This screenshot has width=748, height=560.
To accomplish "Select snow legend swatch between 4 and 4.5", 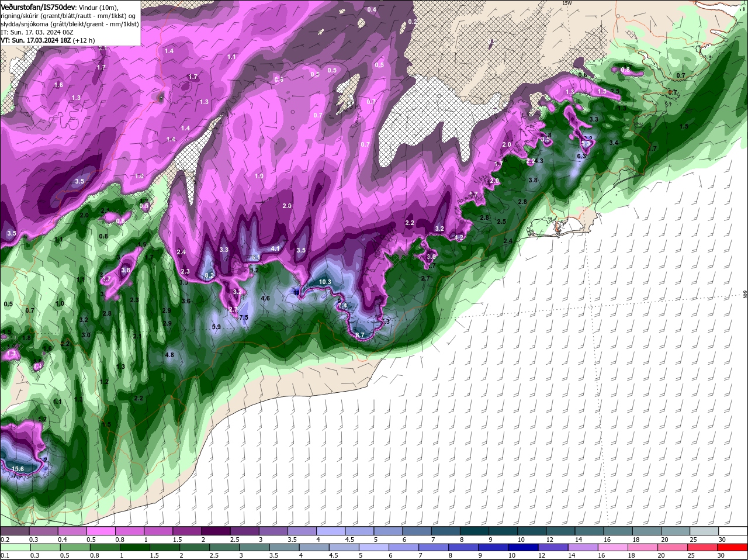I will click(x=331, y=531).
